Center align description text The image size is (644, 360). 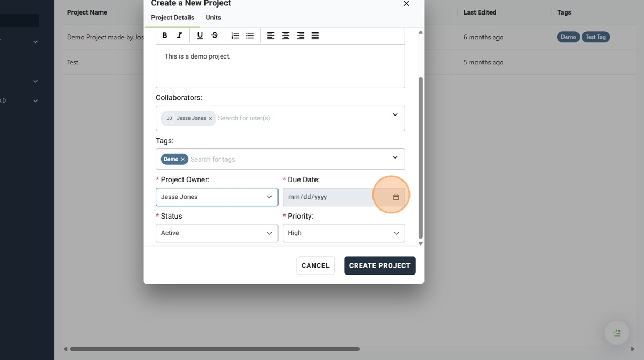coord(286,35)
